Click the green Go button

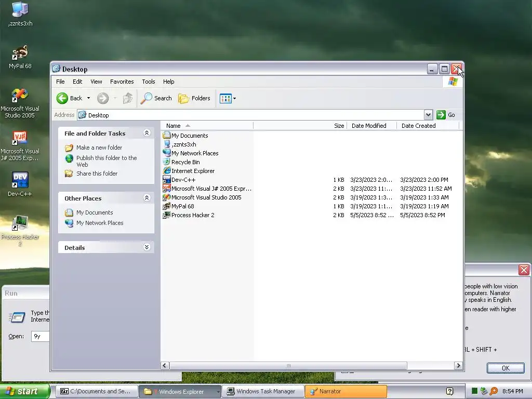pyautogui.click(x=445, y=115)
